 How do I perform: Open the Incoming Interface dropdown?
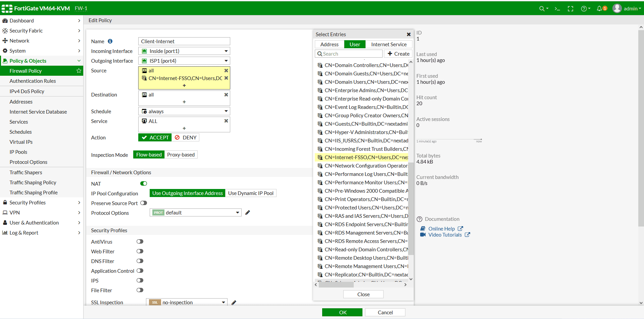[184, 51]
